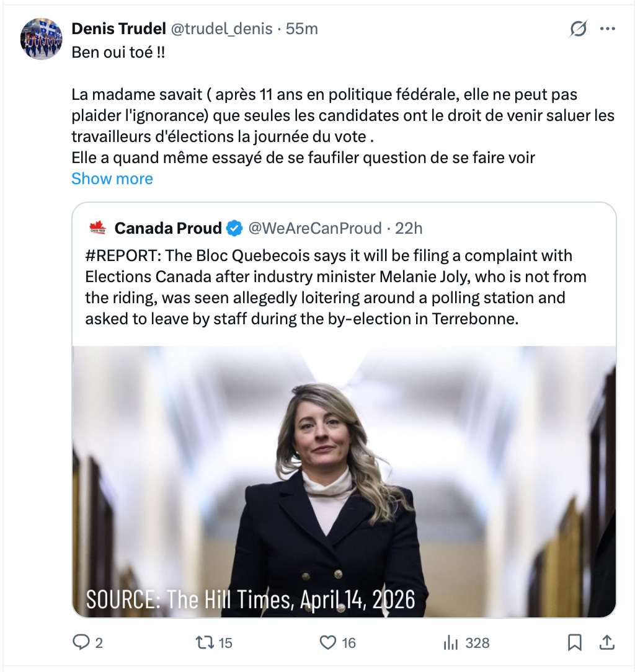Image resolution: width=635 pixels, height=672 pixels.
Task: Bookmark this post by Denis Trudel
Action: point(575,643)
